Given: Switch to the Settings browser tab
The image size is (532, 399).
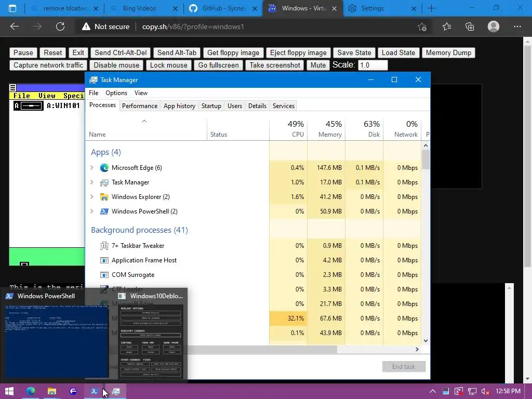Looking at the screenshot, I should point(382,8).
